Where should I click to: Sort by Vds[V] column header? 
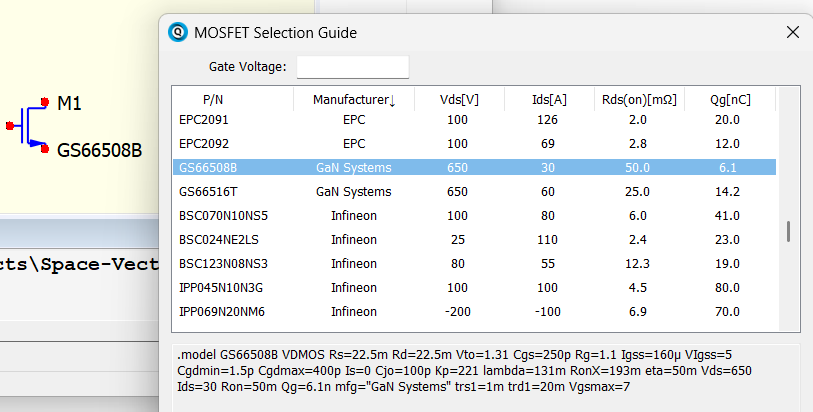(x=459, y=100)
